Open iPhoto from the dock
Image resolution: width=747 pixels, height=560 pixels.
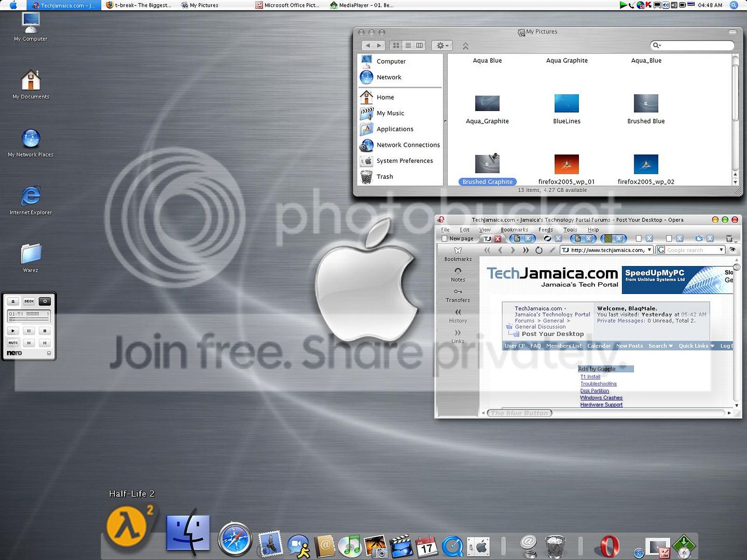coord(376,546)
